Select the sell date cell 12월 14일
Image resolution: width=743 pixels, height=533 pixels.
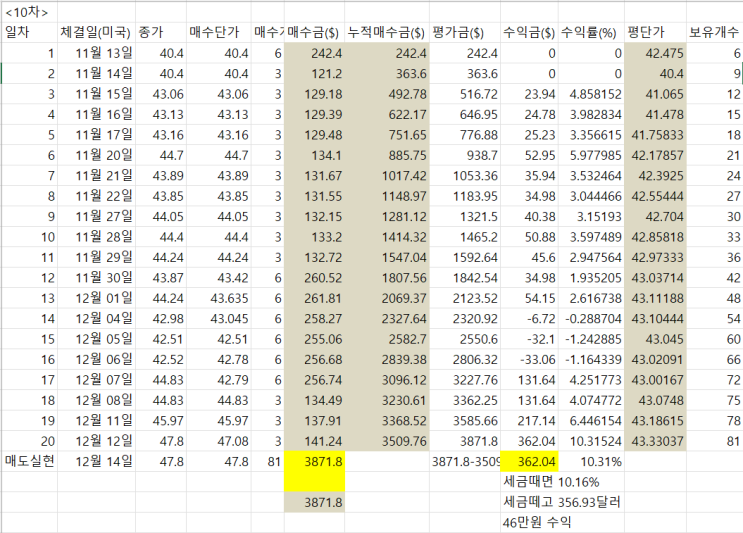click(96, 461)
